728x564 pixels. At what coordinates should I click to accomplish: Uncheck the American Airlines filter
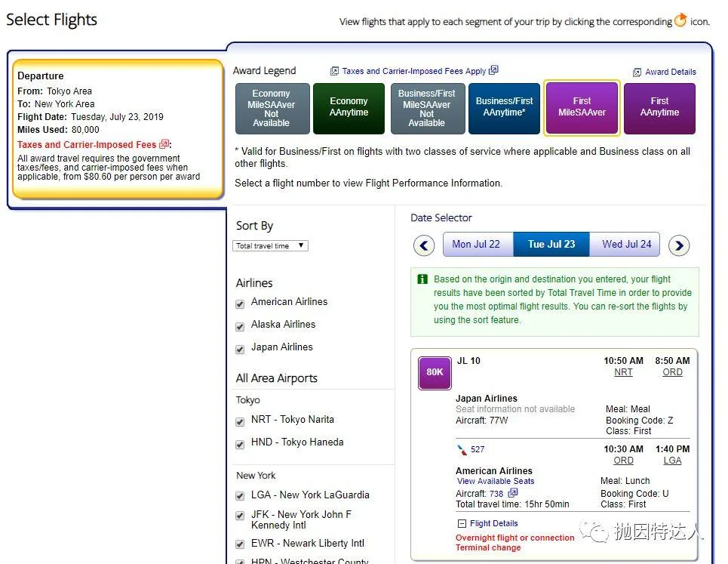click(240, 304)
